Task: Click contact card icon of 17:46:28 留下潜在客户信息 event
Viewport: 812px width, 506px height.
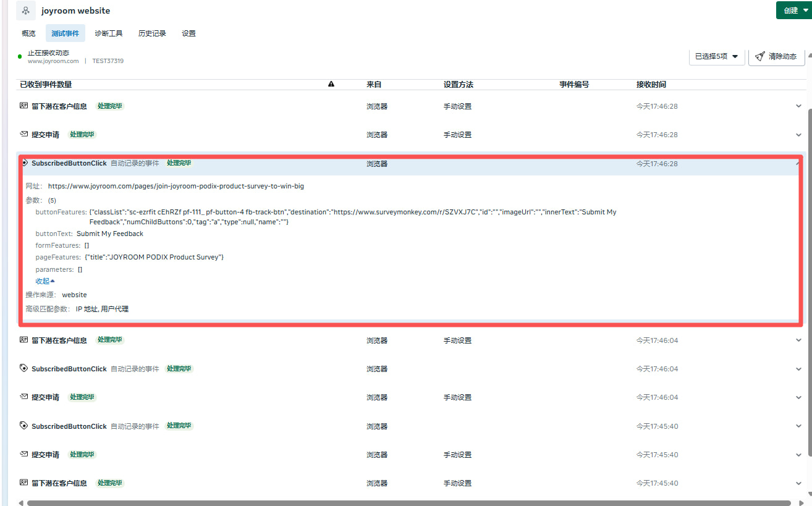Action: point(24,106)
